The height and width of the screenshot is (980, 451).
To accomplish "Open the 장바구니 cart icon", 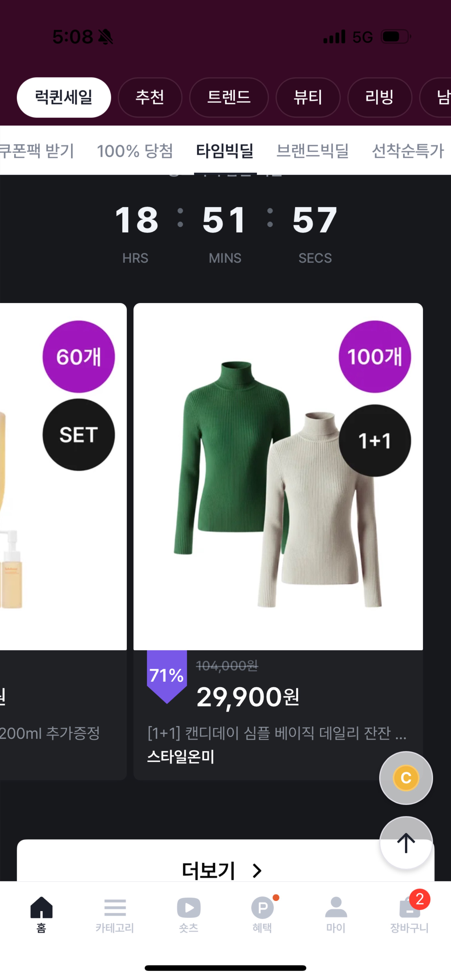I will pos(410,908).
